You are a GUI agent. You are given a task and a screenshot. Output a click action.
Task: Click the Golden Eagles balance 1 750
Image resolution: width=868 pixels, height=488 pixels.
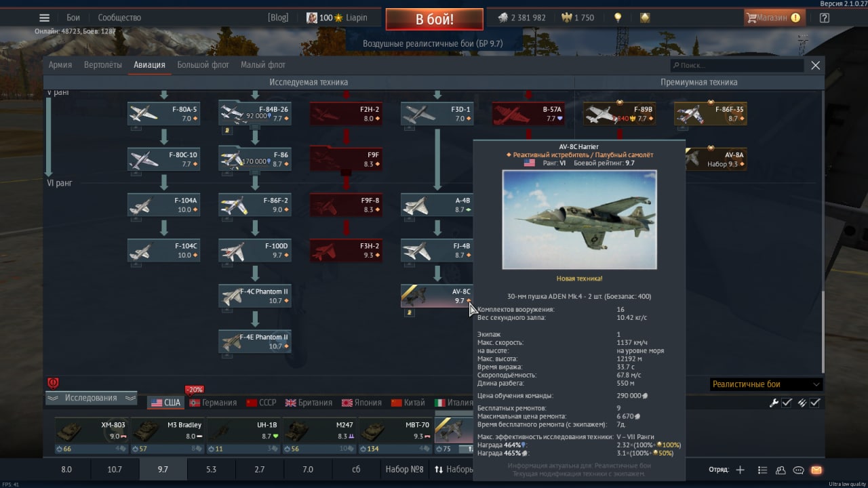click(x=578, y=18)
